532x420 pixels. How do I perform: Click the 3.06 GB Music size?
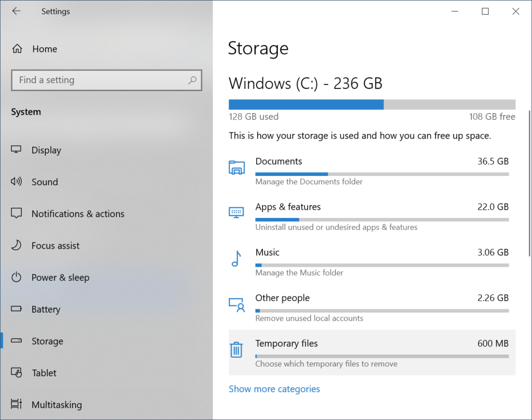pyautogui.click(x=493, y=252)
